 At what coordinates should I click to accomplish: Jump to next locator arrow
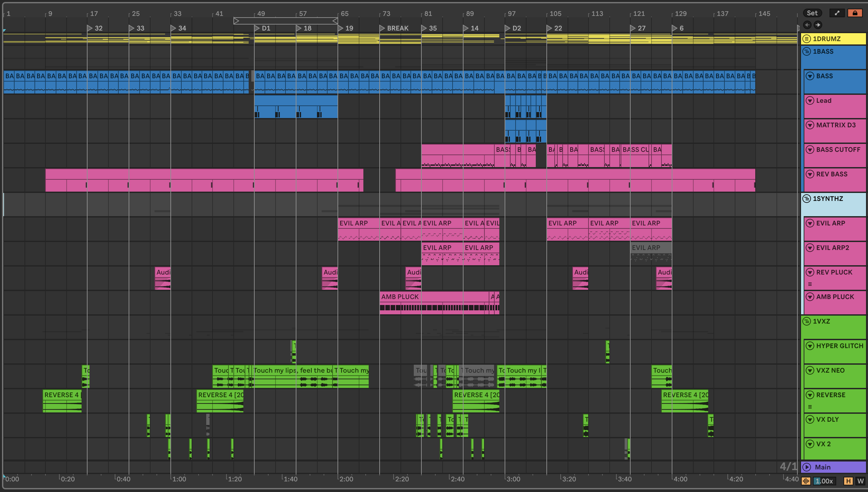(818, 25)
